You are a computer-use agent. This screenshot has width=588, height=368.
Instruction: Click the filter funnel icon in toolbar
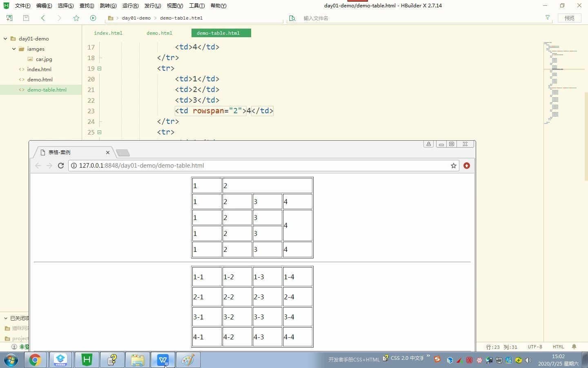[548, 18]
